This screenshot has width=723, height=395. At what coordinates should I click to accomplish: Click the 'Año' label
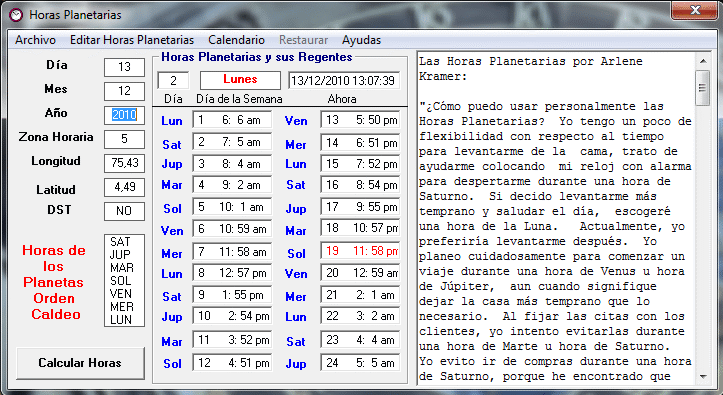pos(56,112)
